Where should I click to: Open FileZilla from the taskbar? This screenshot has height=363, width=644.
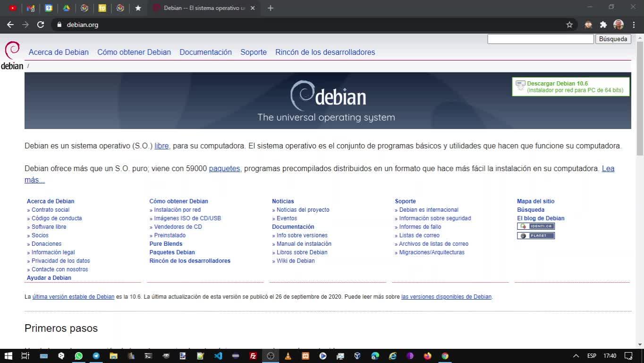(253, 356)
